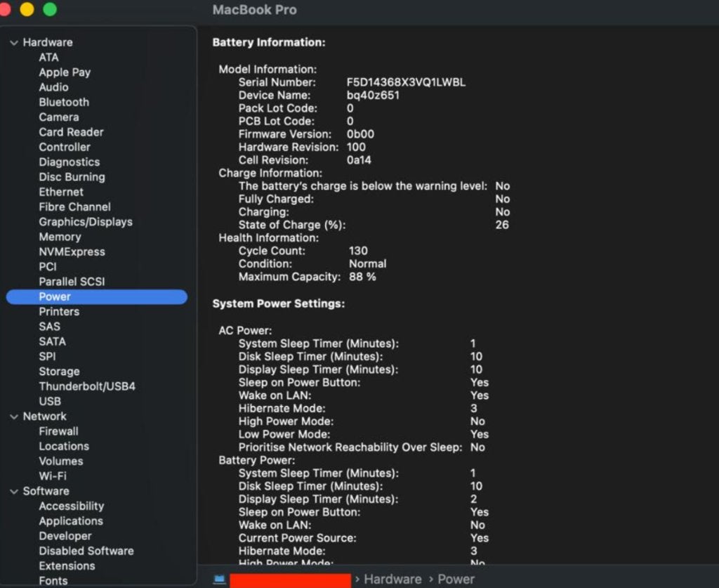Choose Parallel SCSI in the sidebar
Screen dimensions: 719x588
click(x=72, y=282)
